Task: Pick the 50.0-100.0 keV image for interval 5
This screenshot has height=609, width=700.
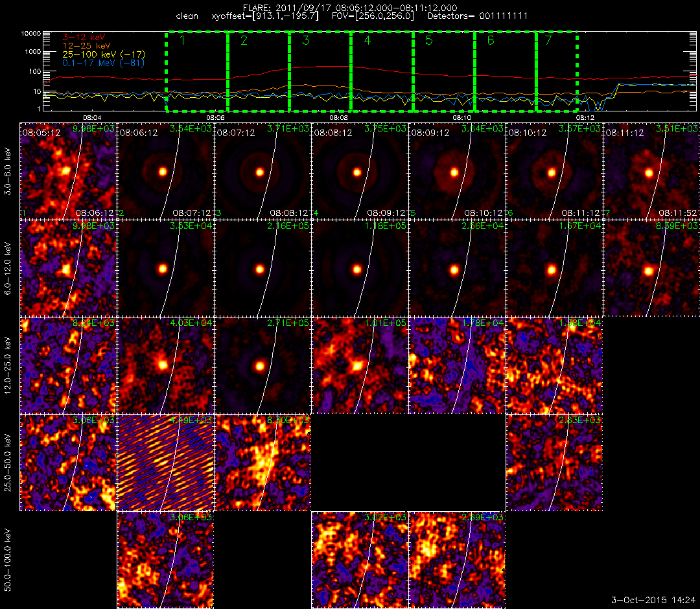Action: click(x=457, y=560)
